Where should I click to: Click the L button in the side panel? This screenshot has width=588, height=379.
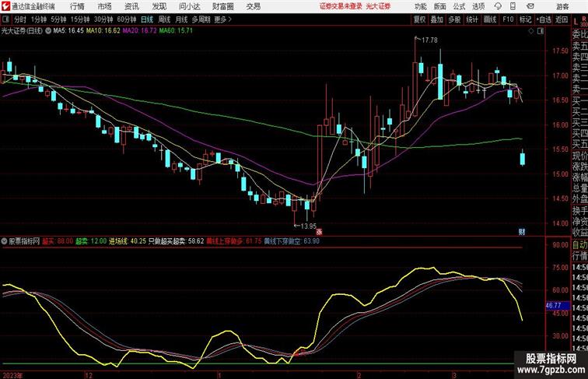coord(576,22)
